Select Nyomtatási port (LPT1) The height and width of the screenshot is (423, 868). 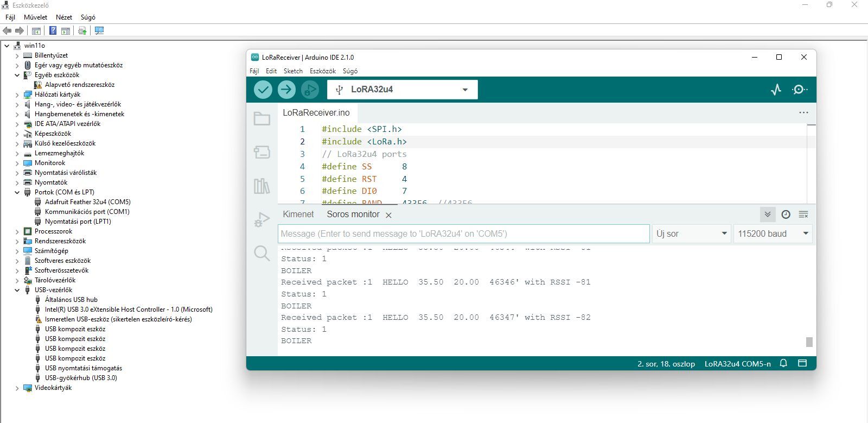[78, 222]
